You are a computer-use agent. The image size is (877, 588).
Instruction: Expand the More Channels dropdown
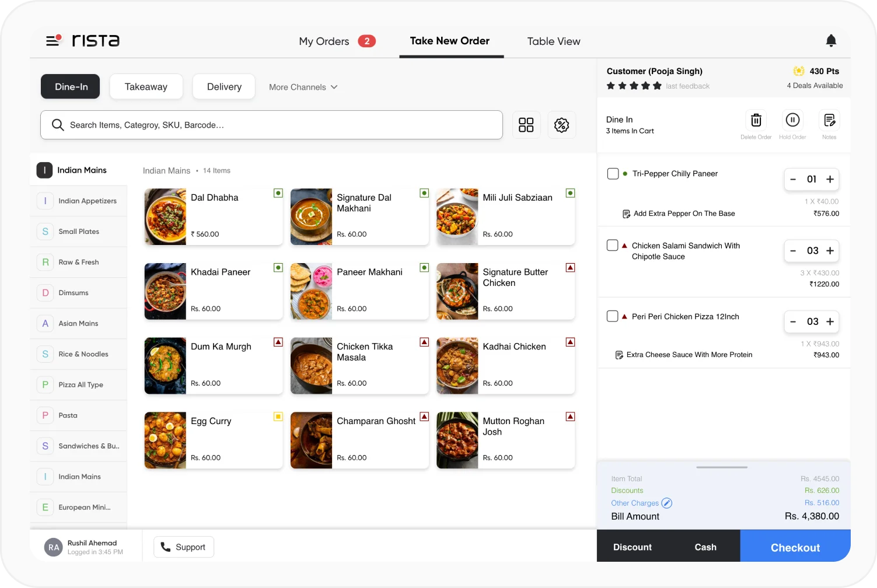click(303, 87)
